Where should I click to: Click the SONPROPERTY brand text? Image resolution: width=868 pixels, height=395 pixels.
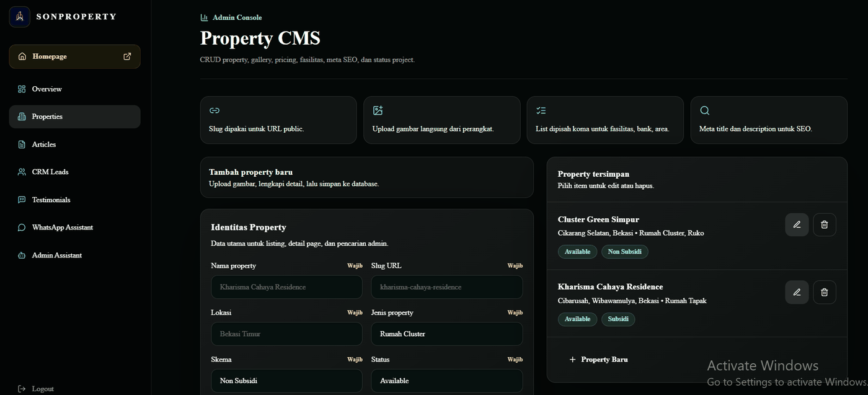tap(76, 17)
